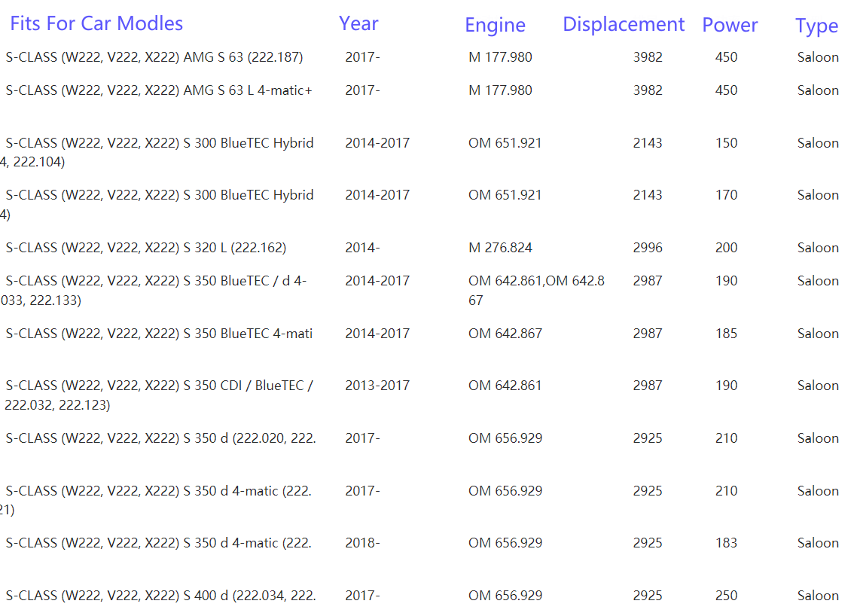Select the Power column header

[x=729, y=25]
